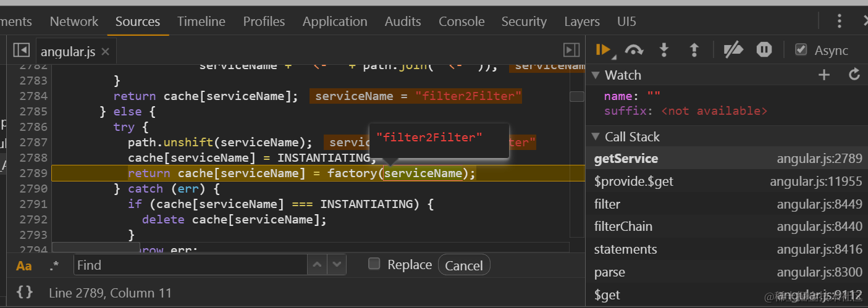Switch to the Console tab

461,22
